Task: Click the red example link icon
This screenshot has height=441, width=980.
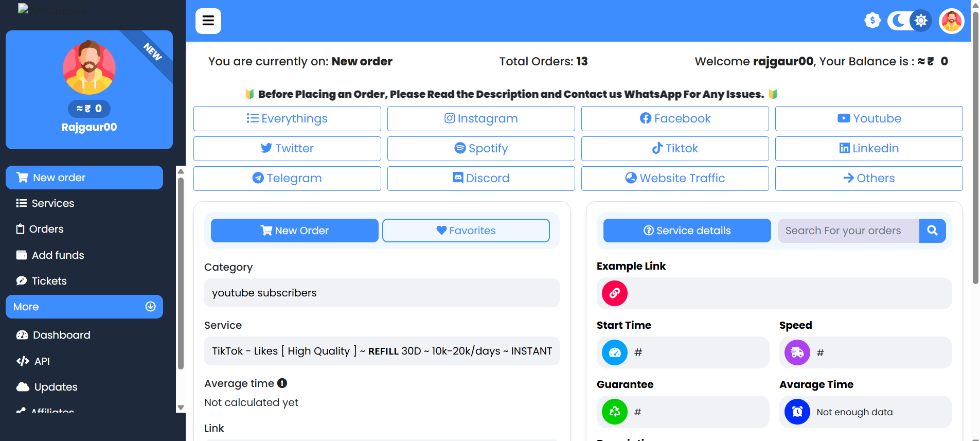Action: (614, 293)
